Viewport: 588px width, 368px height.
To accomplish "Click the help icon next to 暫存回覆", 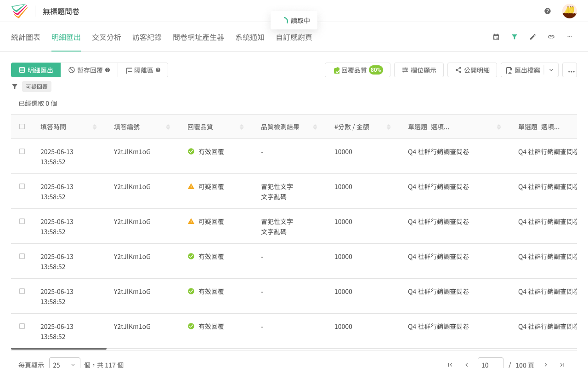I will click(x=107, y=70).
